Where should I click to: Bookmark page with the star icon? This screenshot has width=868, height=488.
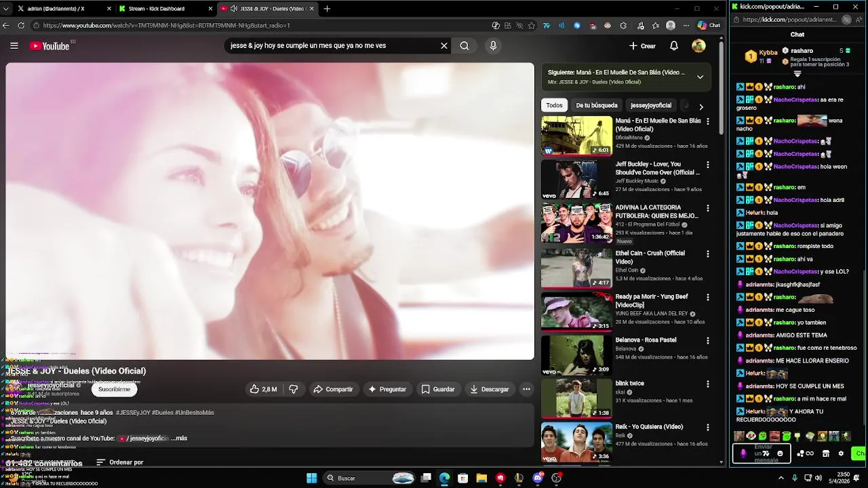coord(532,26)
